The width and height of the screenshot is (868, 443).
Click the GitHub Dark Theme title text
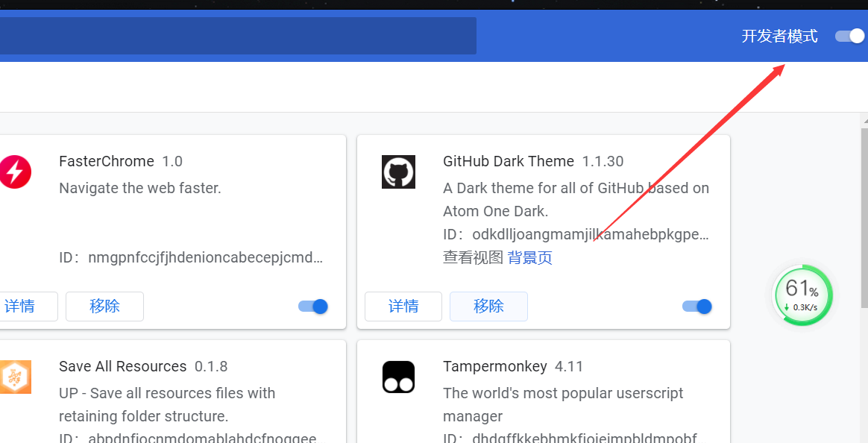[x=509, y=161]
